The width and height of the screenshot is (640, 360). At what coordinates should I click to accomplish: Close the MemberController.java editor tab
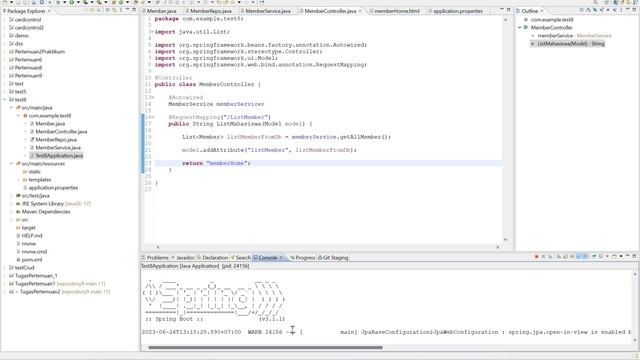360,11
